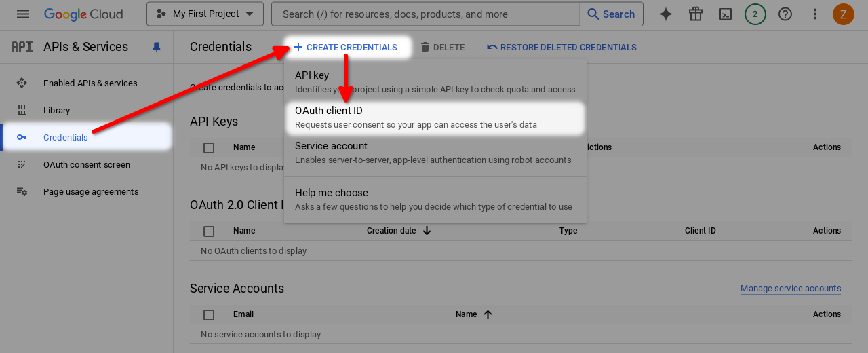Open Library in the sidebar

(x=57, y=110)
